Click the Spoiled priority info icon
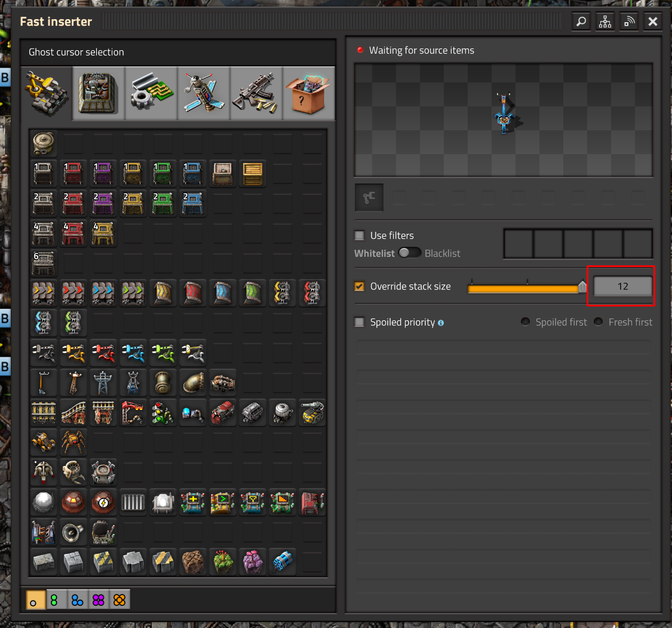This screenshot has height=628, width=672. point(441,323)
